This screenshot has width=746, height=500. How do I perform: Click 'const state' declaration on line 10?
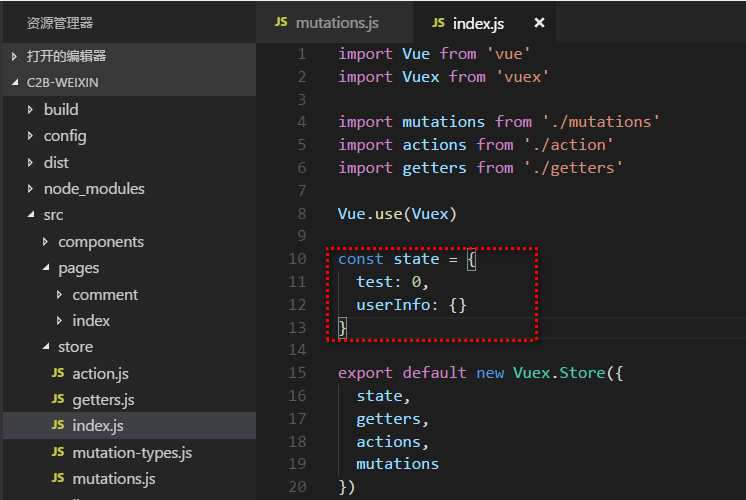pos(389,259)
